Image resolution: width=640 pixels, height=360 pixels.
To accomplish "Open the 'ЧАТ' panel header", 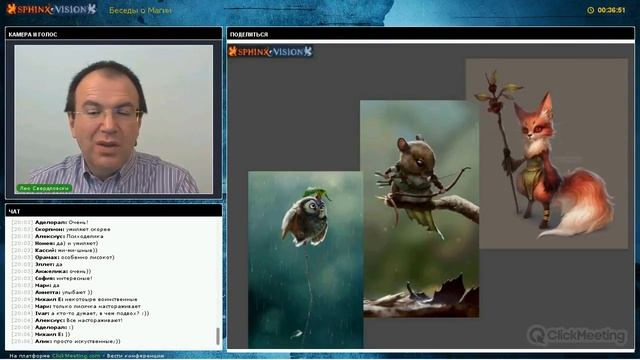I will (x=113, y=211).
